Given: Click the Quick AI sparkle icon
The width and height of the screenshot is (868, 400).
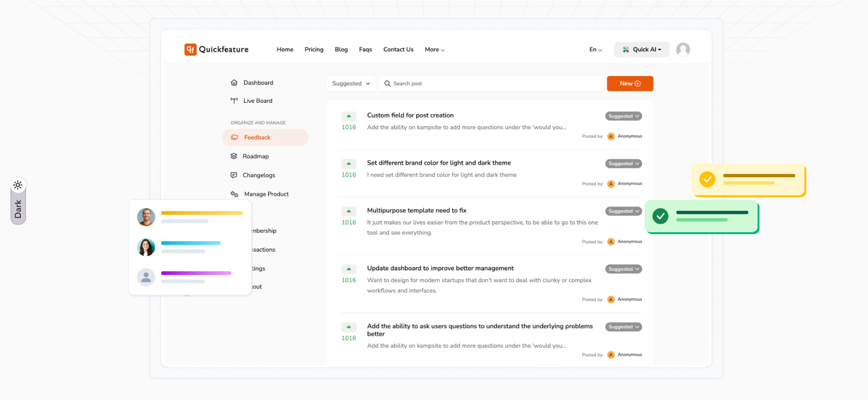Looking at the screenshot, I should coord(626,49).
